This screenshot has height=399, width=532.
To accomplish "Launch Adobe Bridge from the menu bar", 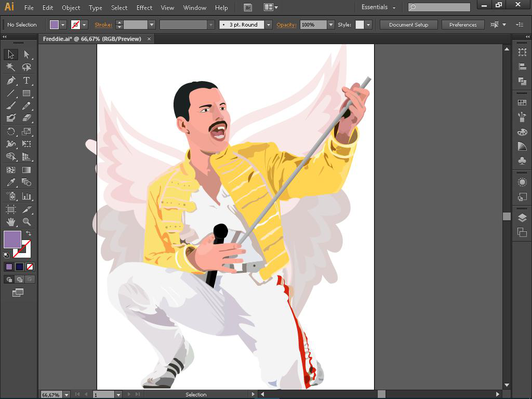I will [x=248, y=8].
